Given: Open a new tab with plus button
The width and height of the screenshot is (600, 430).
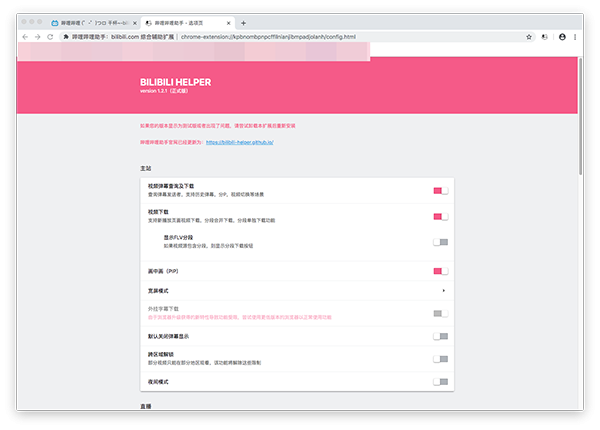Looking at the screenshot, I should (x=243, y=23).
